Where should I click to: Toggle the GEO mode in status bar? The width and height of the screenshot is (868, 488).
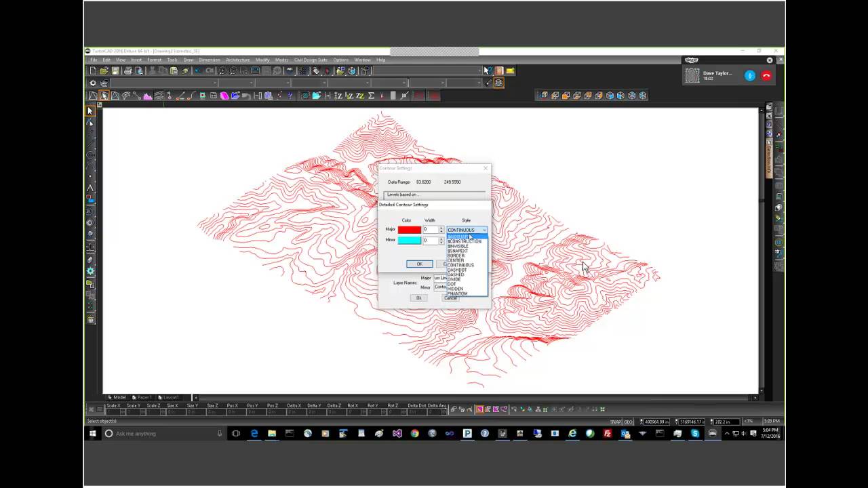click(629, 422)
